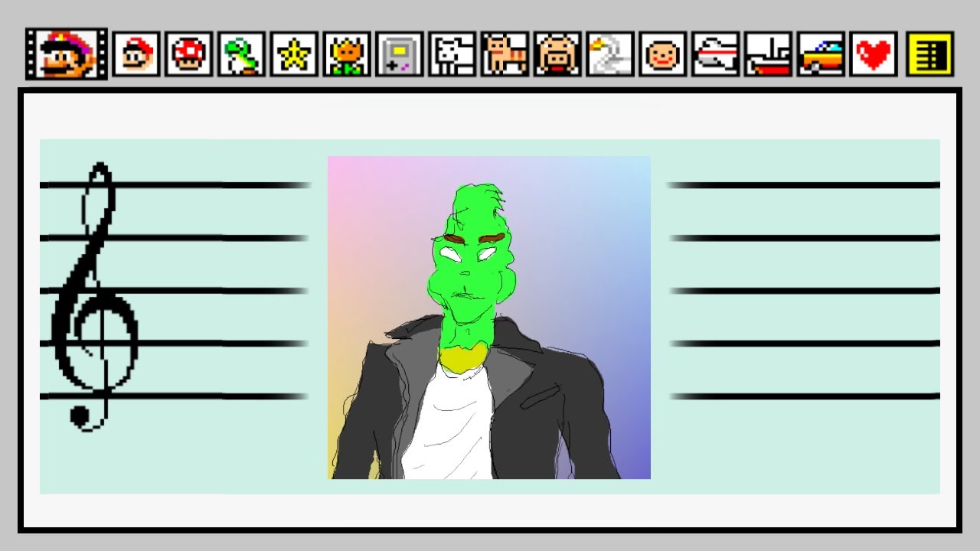980x551 pixels.
Task: Click the treble clef on the staff
Action: click(x=93, y=297)
